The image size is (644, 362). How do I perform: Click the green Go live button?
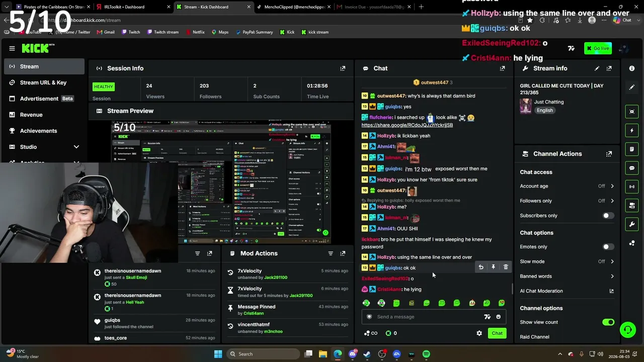(598, 48)
